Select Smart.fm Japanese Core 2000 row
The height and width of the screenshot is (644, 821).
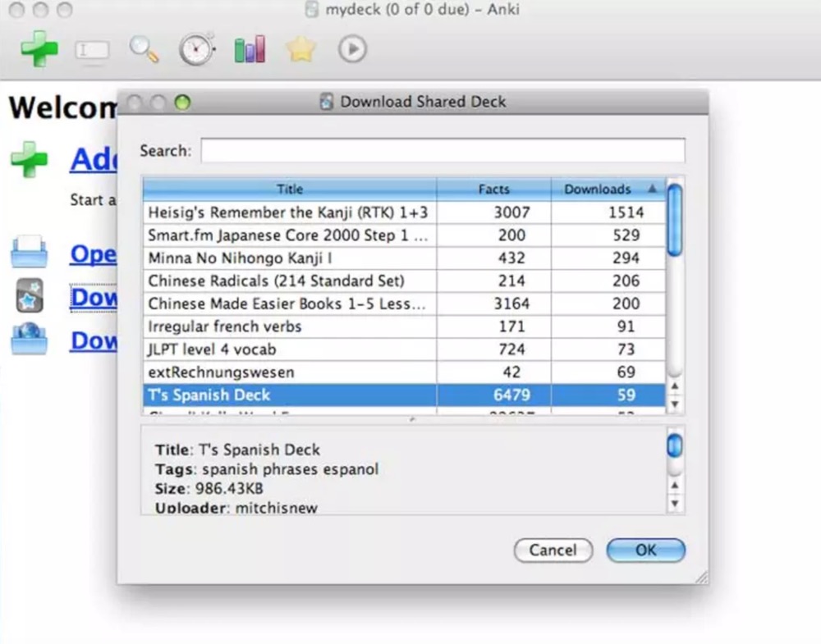coord(404,235)
